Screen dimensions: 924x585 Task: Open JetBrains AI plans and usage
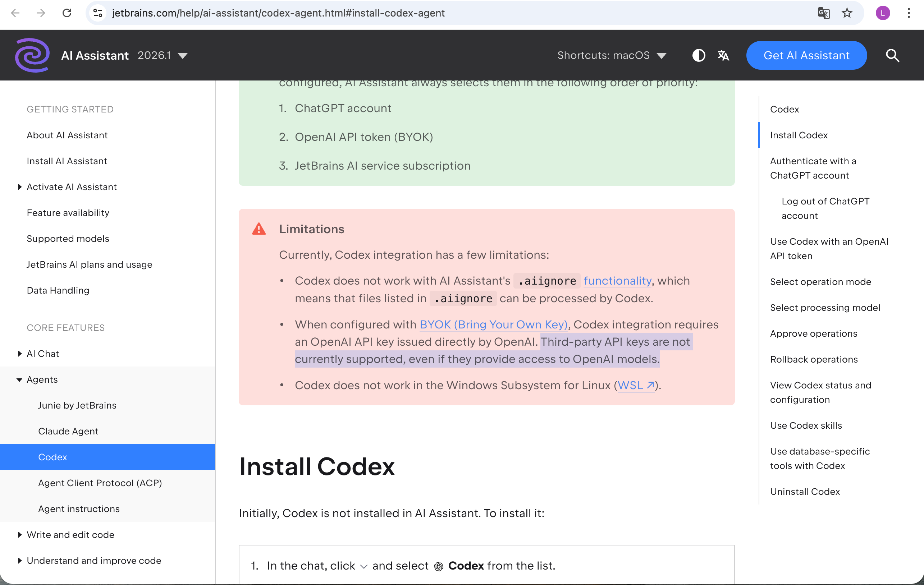point(90,265)
